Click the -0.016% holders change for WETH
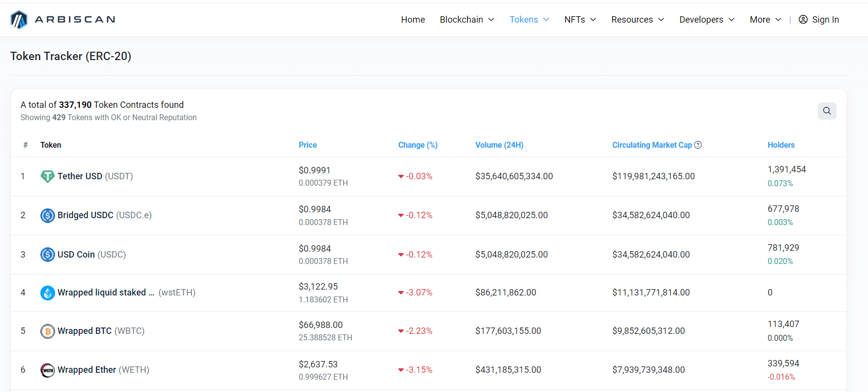 pyautogui.click(x=781, y=377)
